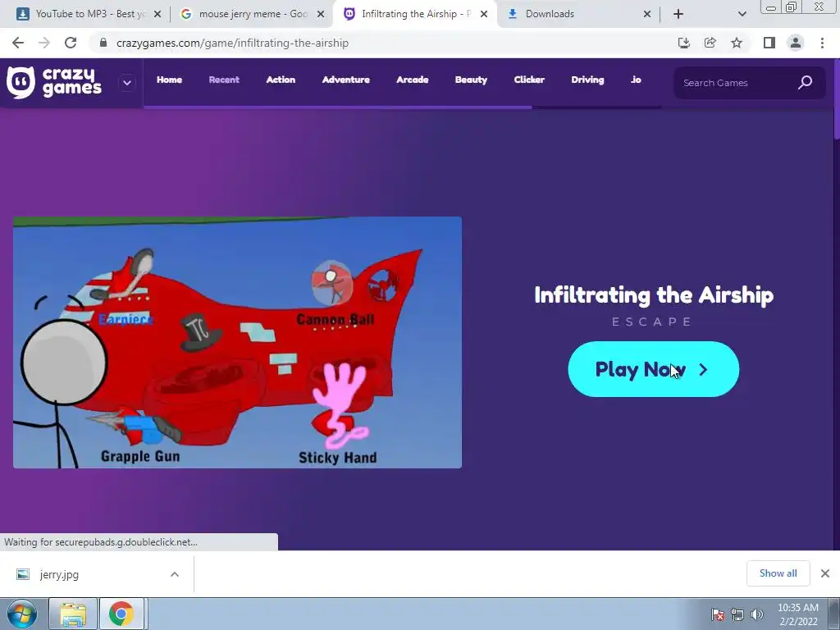Switch to mouse jerry meme Google tab
This screenshot has height=630, width=840.
tap(251, 14)
